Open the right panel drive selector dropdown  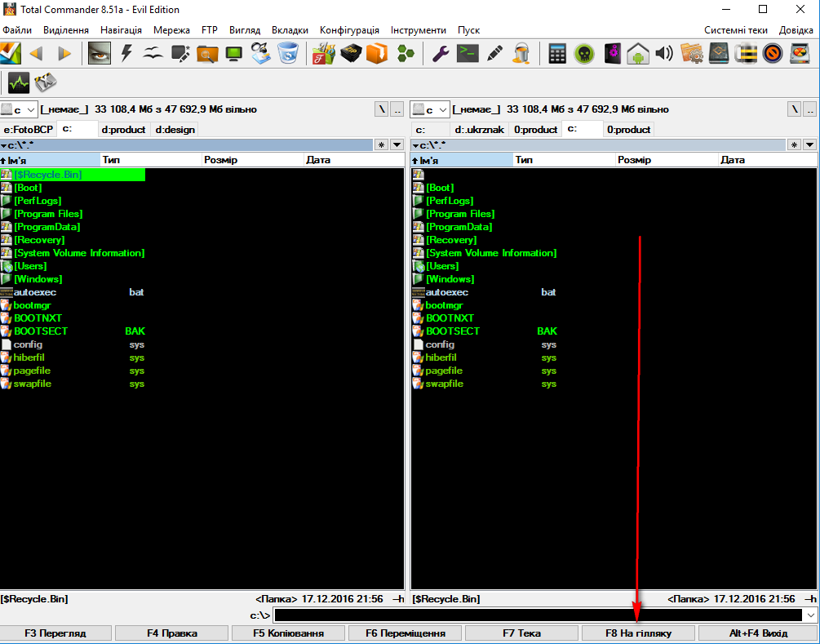click(x=431, y=109)
